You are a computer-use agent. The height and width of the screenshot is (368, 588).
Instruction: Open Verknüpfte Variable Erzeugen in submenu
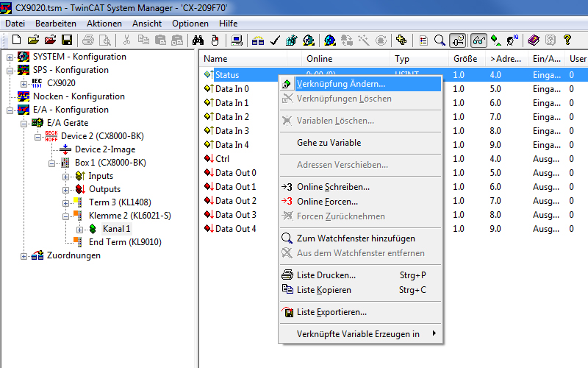coord(360,334)
